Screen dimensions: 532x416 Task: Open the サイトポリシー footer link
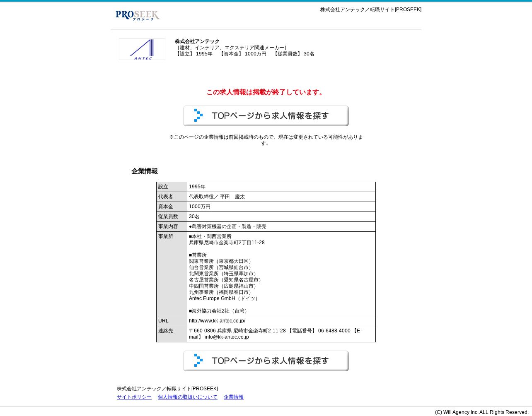click(x=134, y=397)
